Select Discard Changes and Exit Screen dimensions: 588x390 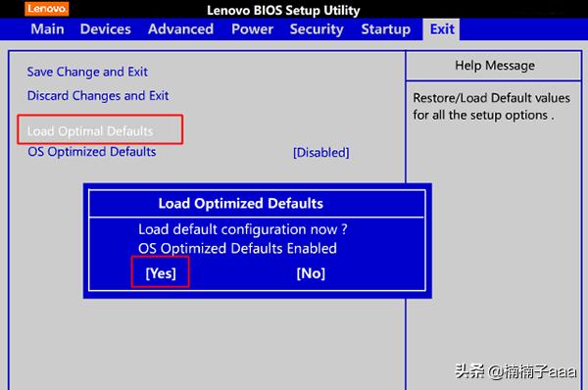coord(98,96)
